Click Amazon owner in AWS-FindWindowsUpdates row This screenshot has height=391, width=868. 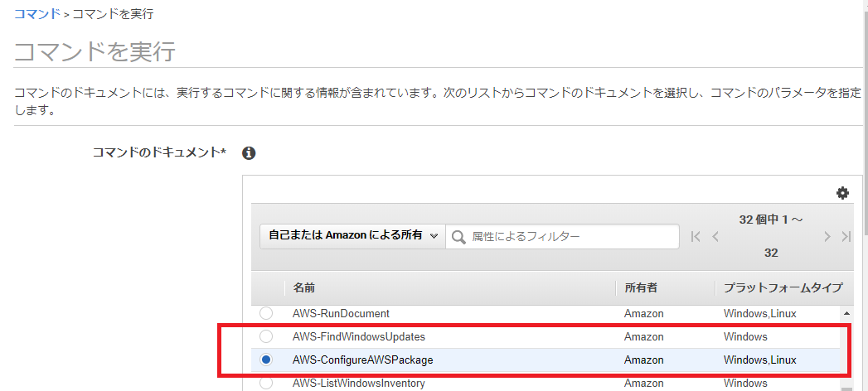click(644, 336)
